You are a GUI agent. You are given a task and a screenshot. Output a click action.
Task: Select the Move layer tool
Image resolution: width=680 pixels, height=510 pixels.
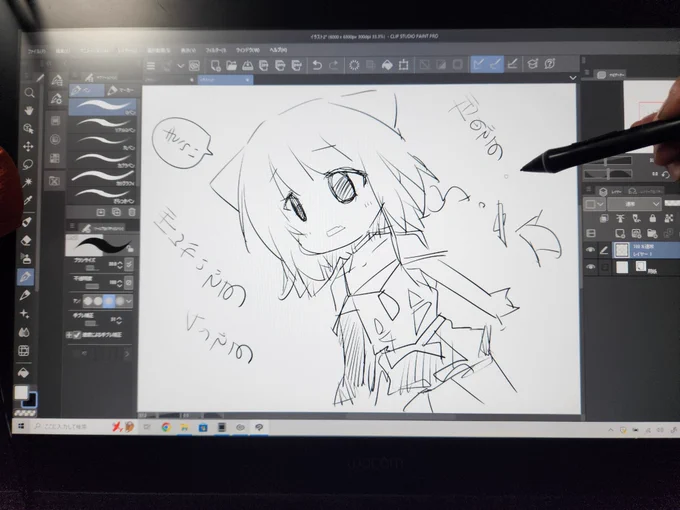coord(28,147)
